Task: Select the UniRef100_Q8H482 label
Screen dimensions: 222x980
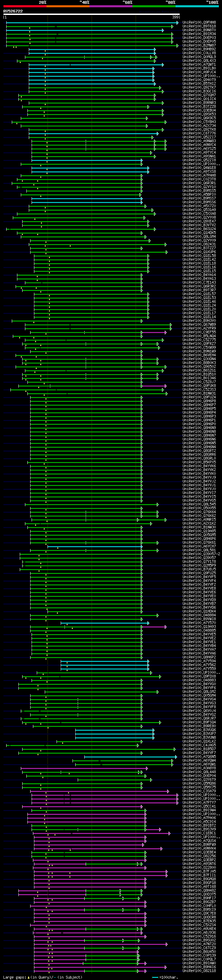Action: [199, 890]
